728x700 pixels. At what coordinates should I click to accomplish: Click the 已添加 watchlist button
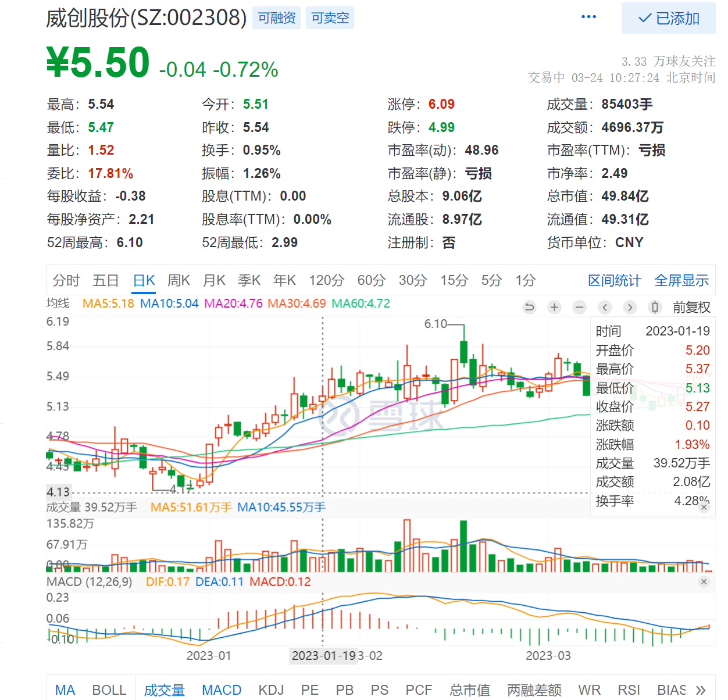click(x=669, y=18)
